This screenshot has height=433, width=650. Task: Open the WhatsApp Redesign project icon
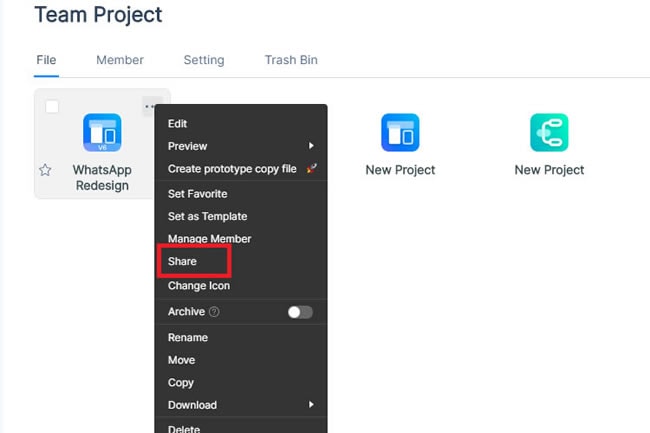pos(102,133)
